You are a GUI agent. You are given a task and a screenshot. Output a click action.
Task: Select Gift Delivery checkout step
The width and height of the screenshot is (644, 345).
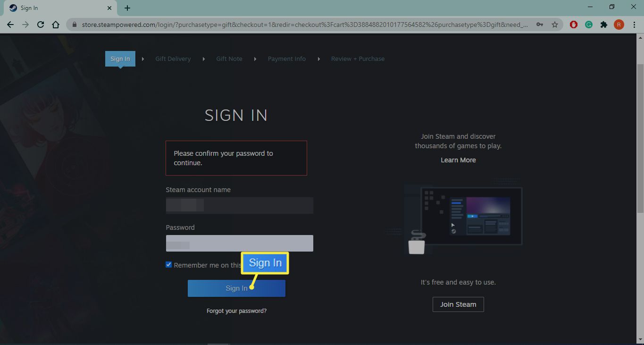[x=173, y=59]
